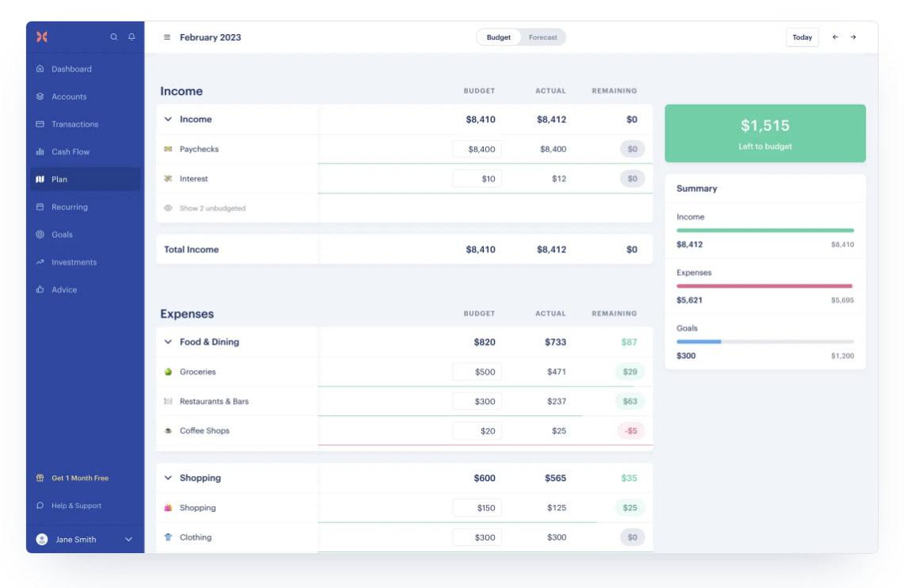Switch the Budget/Forecast toggle to Forecast
Viewport: 904px width, 588px height.
544,36
